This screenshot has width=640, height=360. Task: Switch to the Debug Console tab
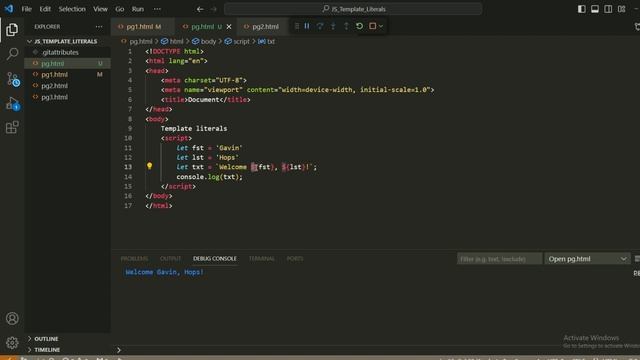[x=215, y=259]
